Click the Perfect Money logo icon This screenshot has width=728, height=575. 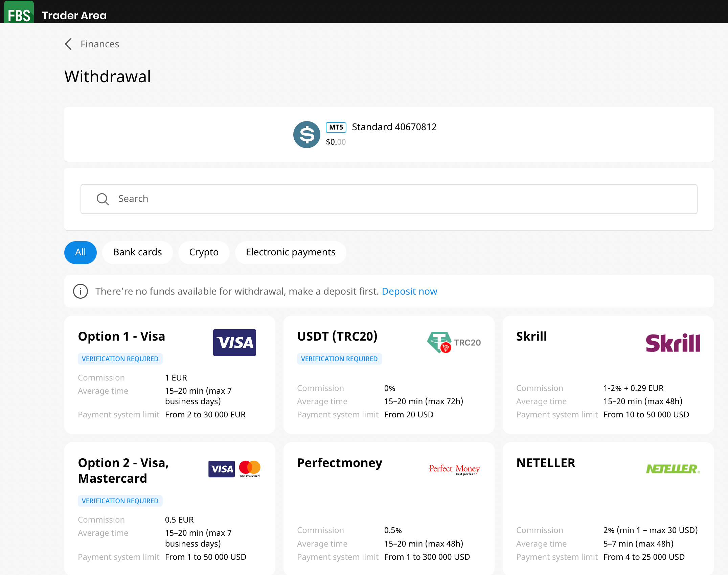(454, 468)
